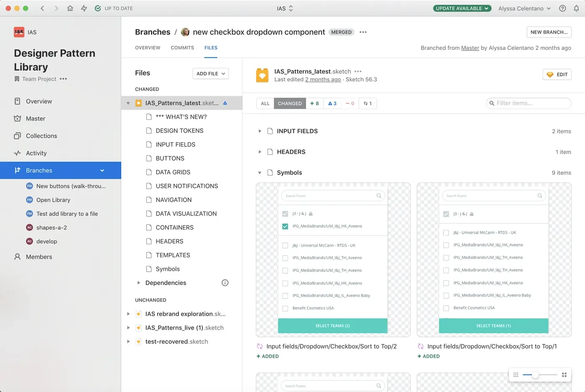Switch to large grid view icon
Screen dimensions: 585x392
coord(564,375)
